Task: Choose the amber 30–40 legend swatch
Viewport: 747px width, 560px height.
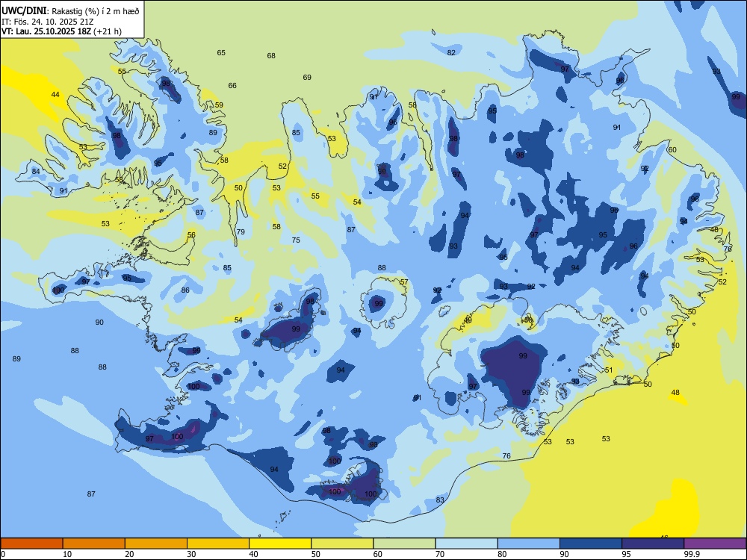Action: (x=218, y=544)
